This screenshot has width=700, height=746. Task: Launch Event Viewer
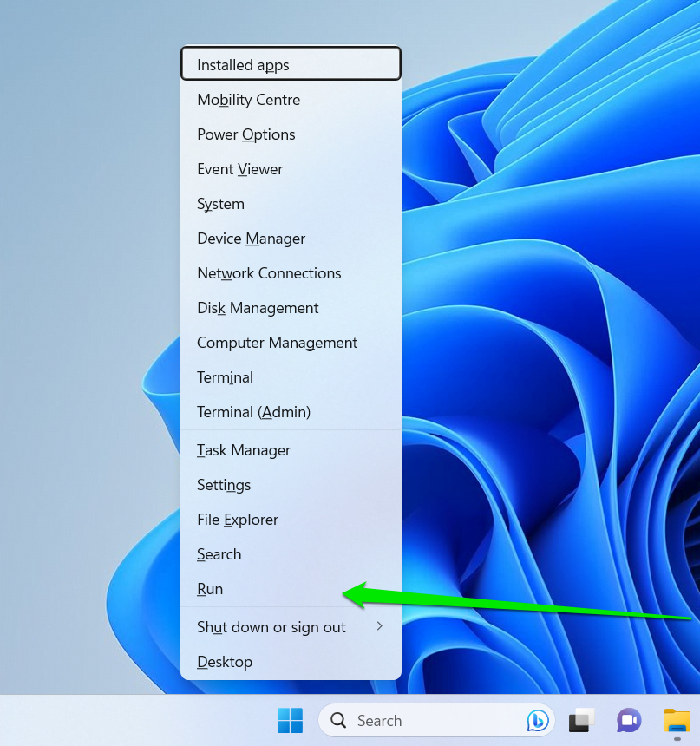pyautogui.click(x=239, y=169)
